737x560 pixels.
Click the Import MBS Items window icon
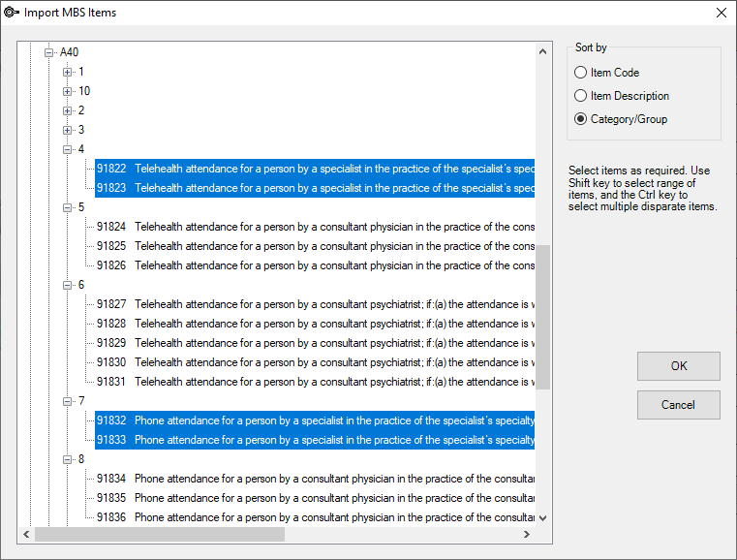coord(12,13)
